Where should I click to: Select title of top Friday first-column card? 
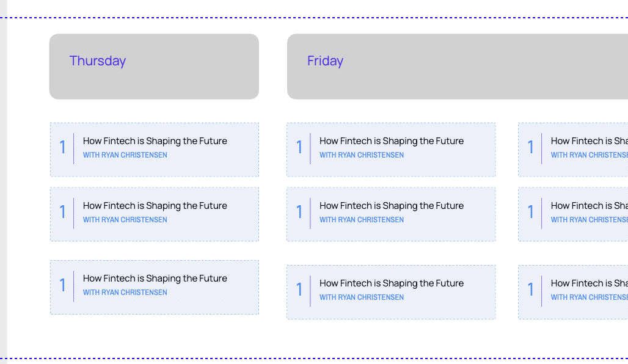point(391,141)
